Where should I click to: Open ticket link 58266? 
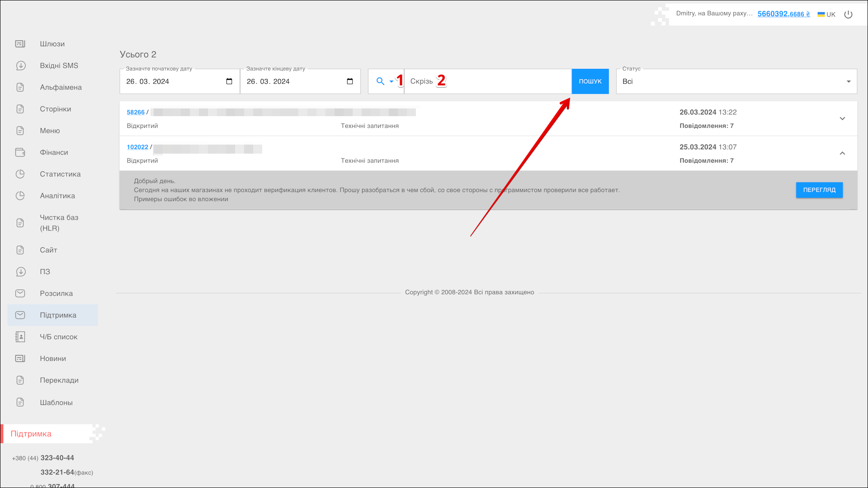(136, 112)
